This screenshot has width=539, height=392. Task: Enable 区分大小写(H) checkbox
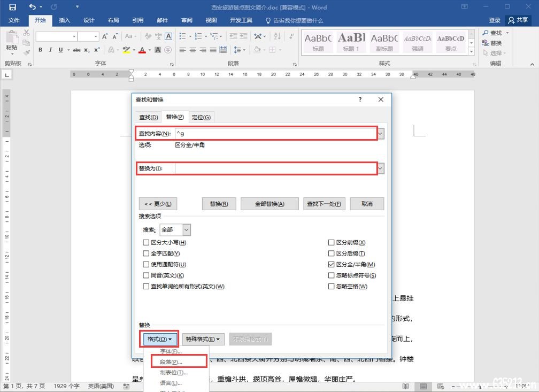click(x=146, y=242)
